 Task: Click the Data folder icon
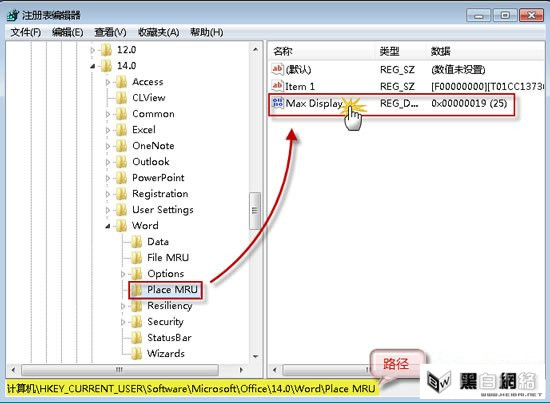pos(136,242)
